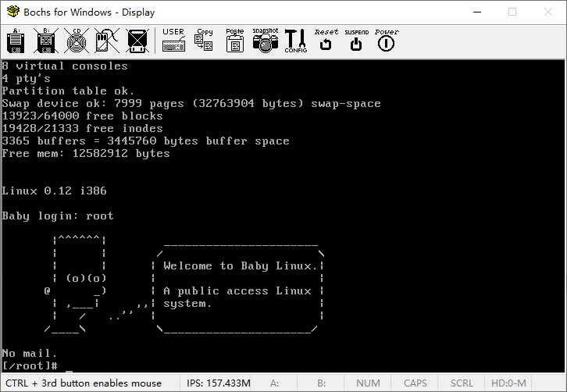
Task: Click the Bochs icon in the title bar
Action: coord(12,12)
